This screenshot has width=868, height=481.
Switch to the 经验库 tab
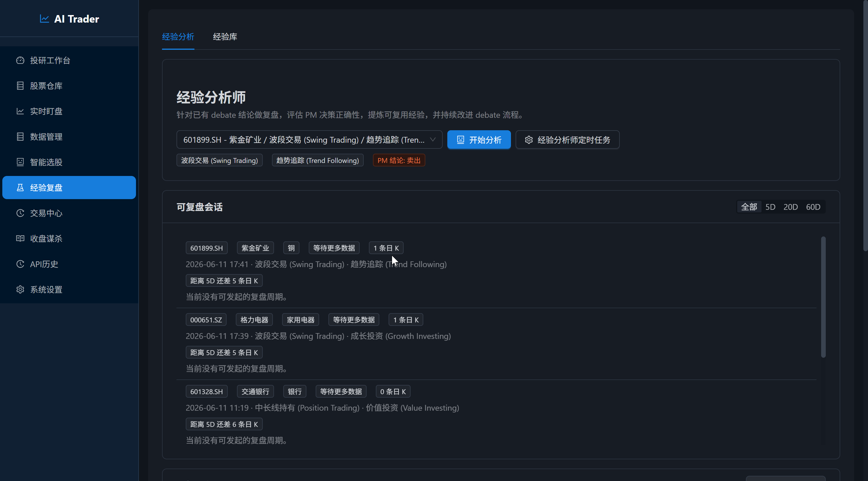(x=225, y=37)
